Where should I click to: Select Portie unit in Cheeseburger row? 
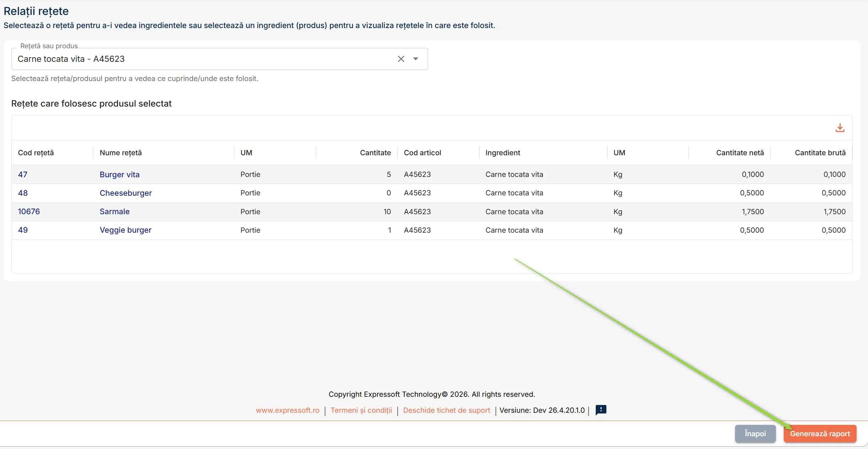point(250,193)
